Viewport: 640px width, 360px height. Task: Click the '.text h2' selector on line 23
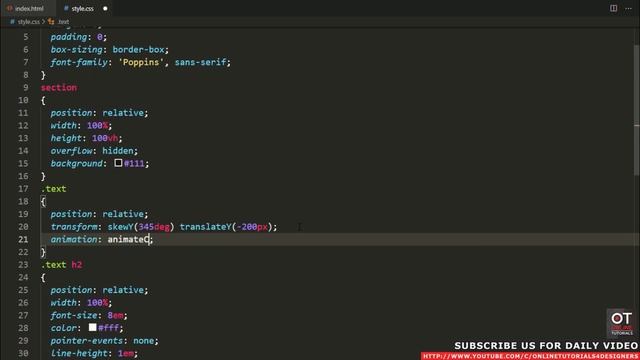62,264
